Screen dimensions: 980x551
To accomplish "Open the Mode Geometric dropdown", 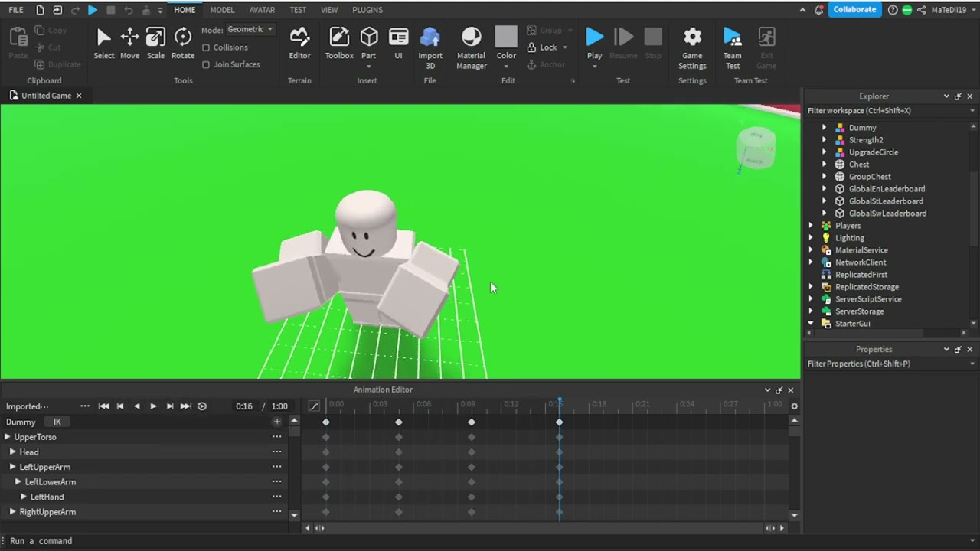I will tap(250, 29).
